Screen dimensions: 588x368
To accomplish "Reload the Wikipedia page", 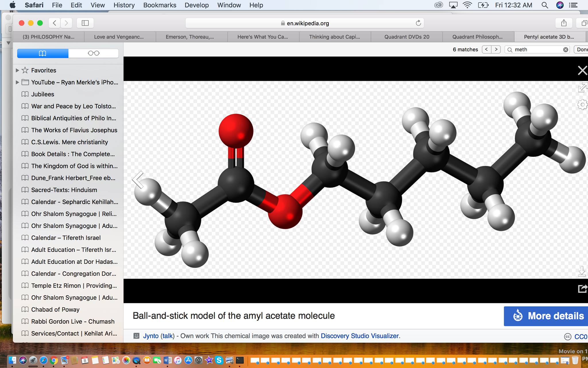I will [x=418, y=23].
